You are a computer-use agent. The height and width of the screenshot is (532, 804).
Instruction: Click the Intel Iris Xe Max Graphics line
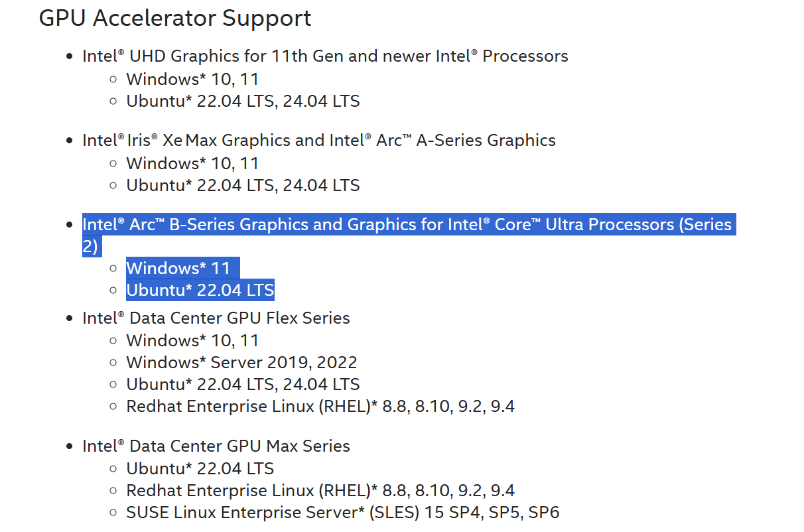coord(319,141)
